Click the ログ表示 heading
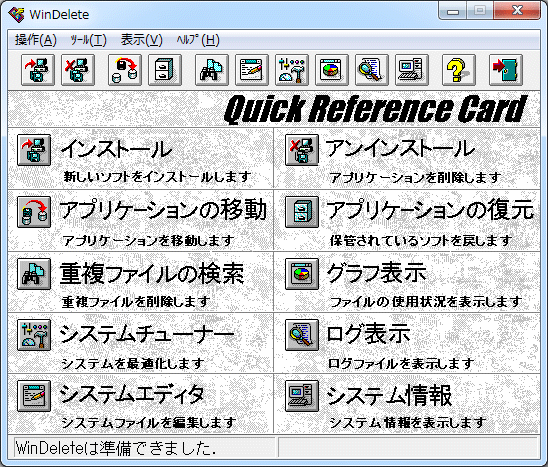 tap(368, 333)
